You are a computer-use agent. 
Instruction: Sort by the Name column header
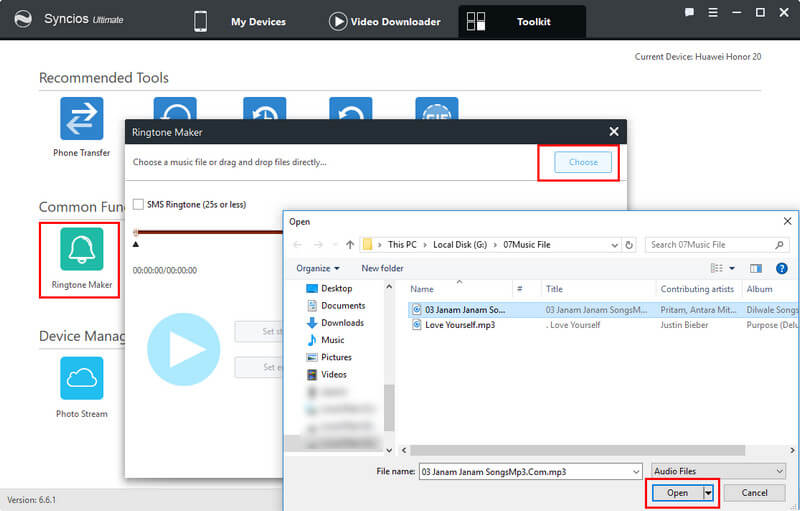coord(422,289)
